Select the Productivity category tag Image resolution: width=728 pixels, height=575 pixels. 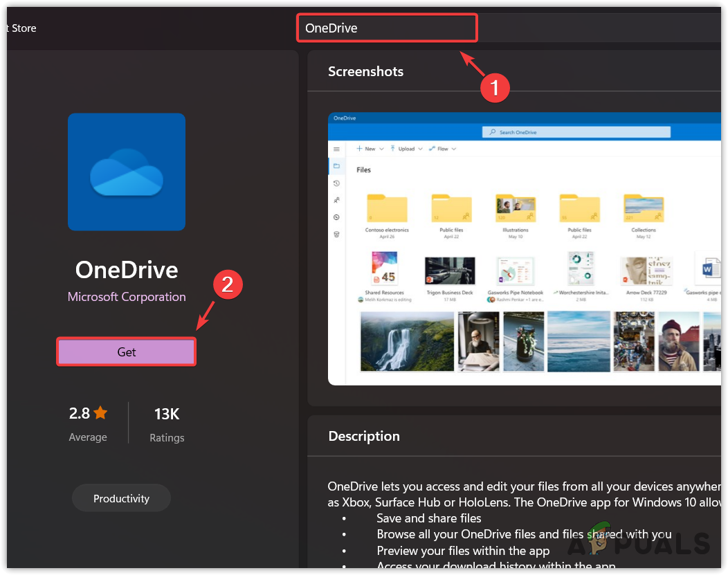(121, 498)
